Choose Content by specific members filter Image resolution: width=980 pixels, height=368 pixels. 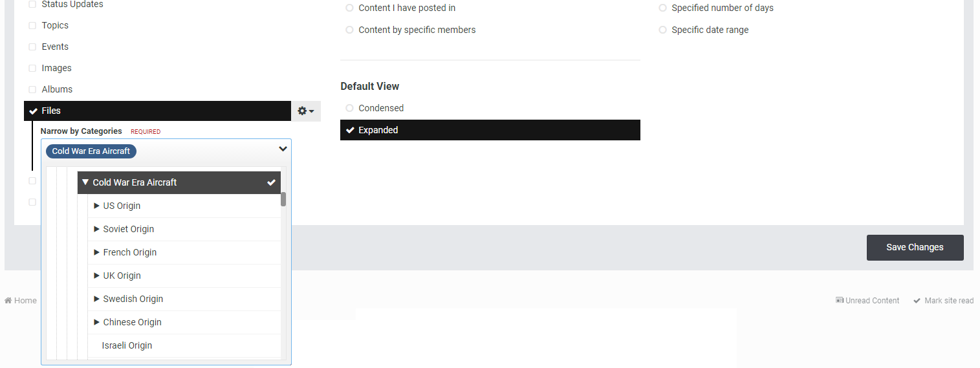coord(349,30)
